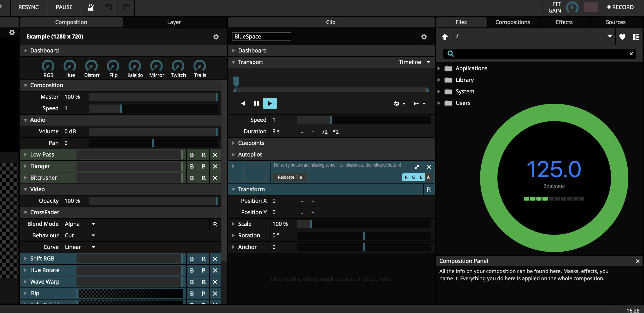The image size is (644, 313).
Task: Open the Curve Linear dropdown
Action: 80,247
